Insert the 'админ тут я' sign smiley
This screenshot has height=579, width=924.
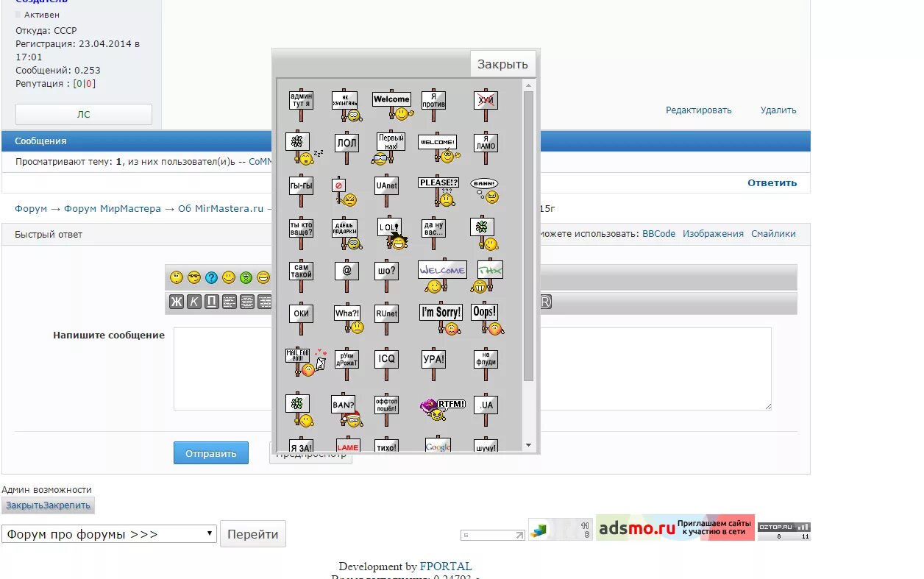pyautogui.click(x=301, y=105)
